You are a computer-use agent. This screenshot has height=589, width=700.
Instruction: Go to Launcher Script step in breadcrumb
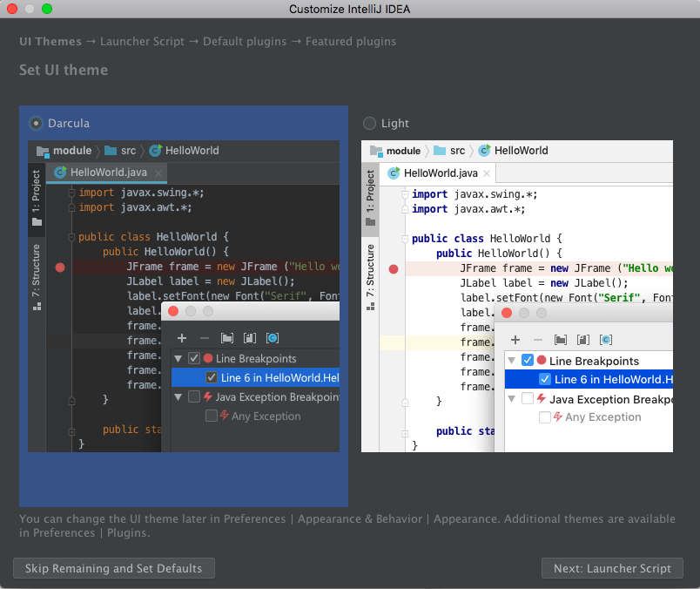coord(142,42)
